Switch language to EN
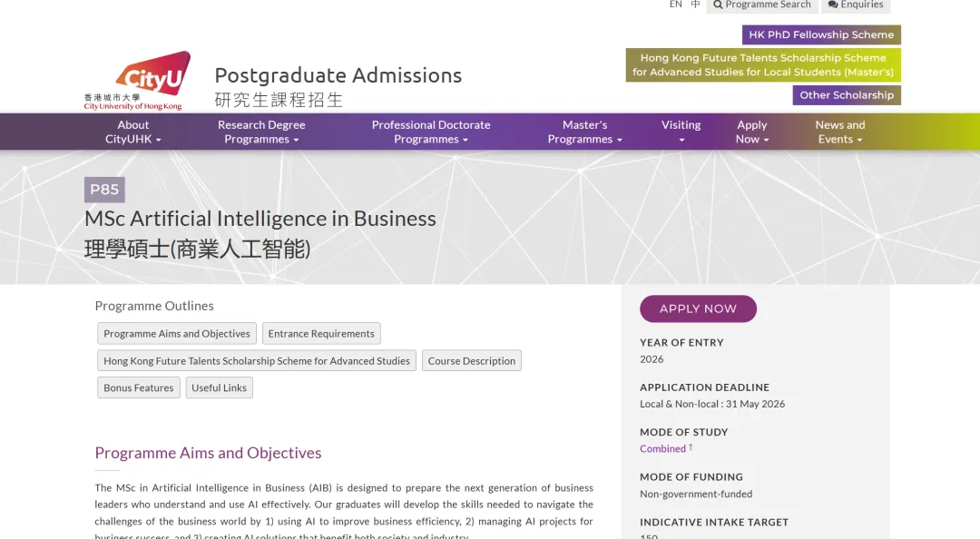The image size is (980, 539). [x=675, y=5]
